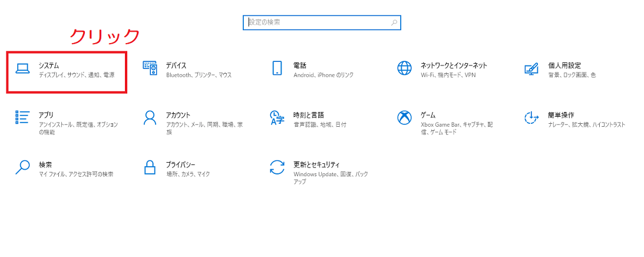The image size is (644, 257).
Task: Click the Xbox icon for ゲーム
Action: click(x=404, y=118)
